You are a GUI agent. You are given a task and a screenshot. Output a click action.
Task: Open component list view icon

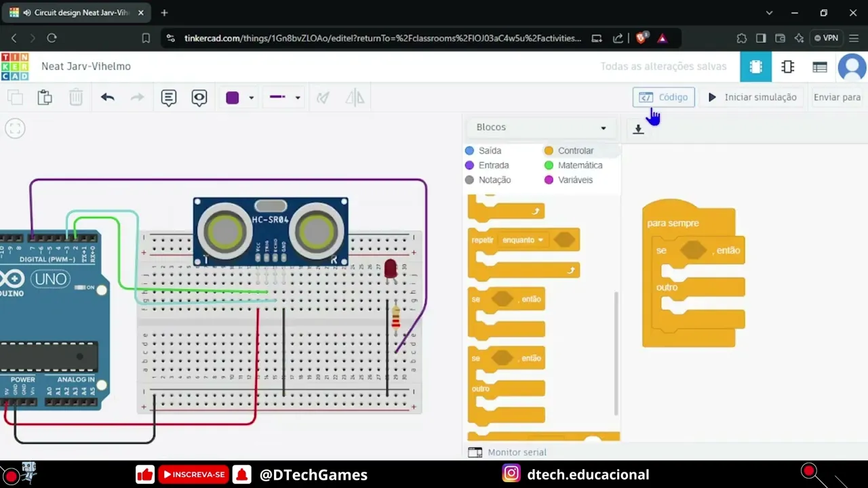(819, 66)
